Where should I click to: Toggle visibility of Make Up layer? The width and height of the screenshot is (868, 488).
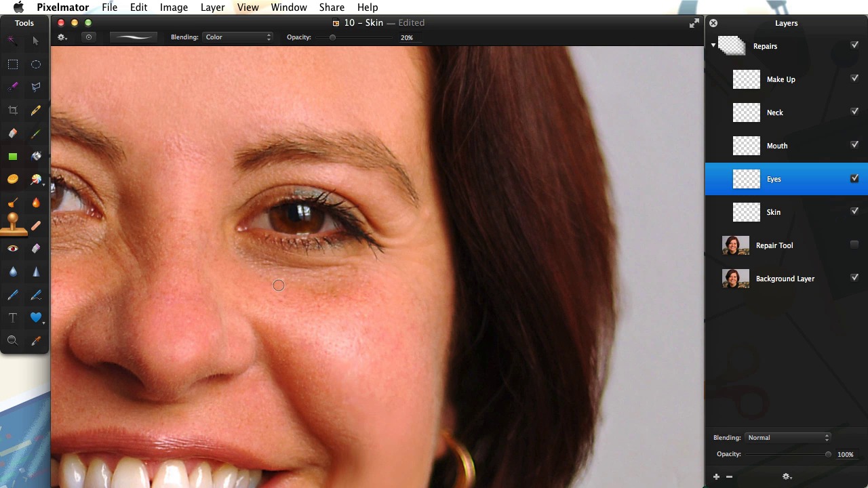pyautogui.click(x=854, y=78)
